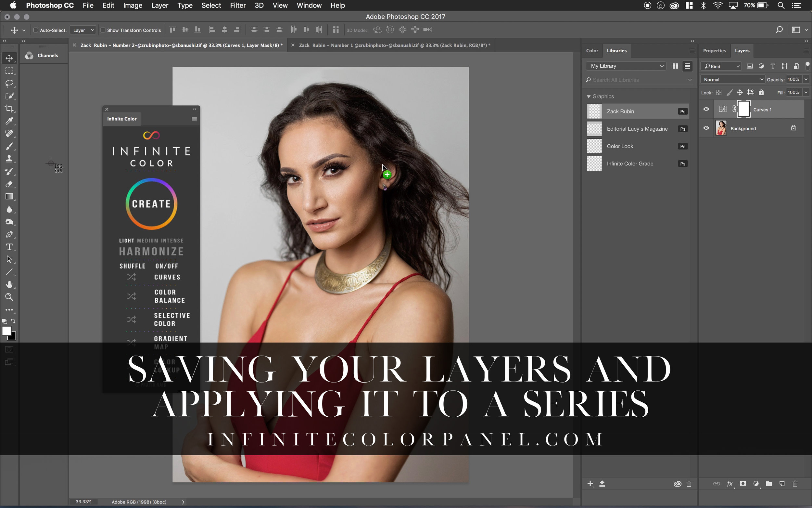Click the Add layer mask icon
The width and height of the screenshot is (812, 508).
pos(743,484)
